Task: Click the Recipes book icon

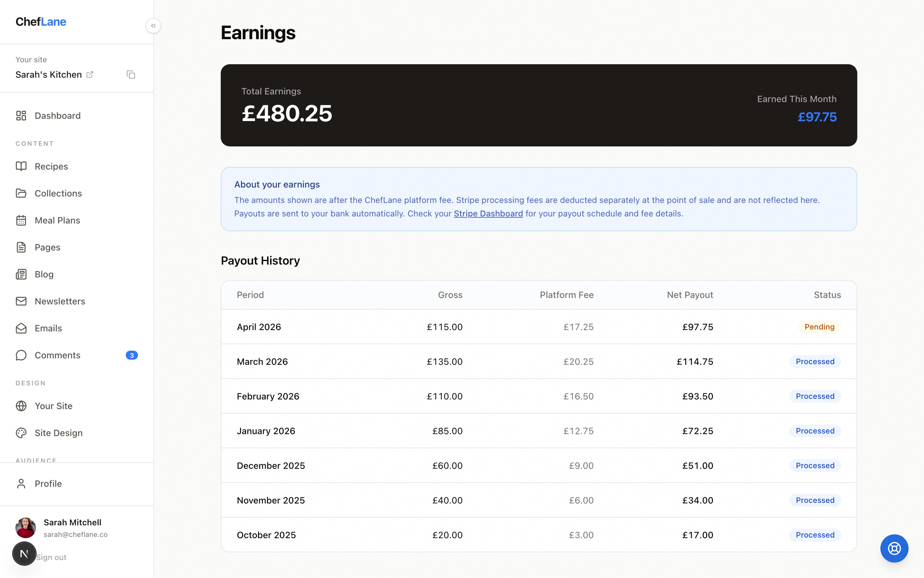Action: click(x=21, y=166)
